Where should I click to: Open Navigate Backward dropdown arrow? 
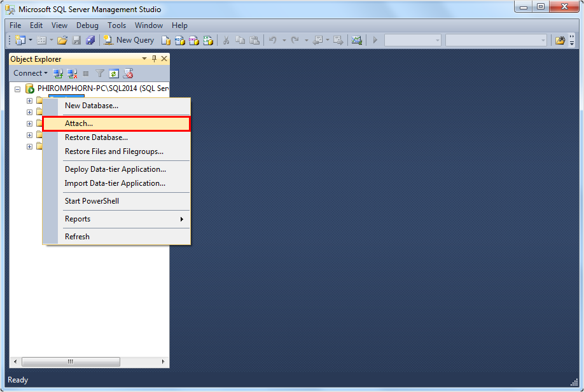click(x=328, y=40)
